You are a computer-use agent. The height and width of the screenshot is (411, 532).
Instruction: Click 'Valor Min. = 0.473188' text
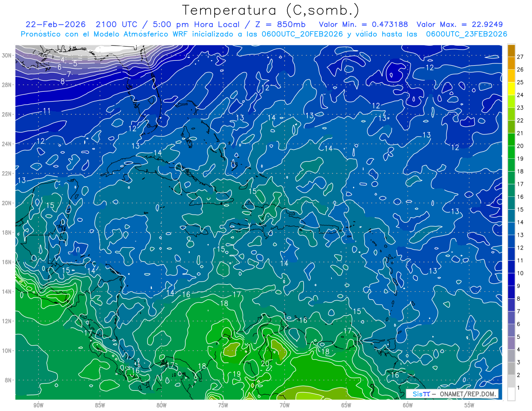364,24
